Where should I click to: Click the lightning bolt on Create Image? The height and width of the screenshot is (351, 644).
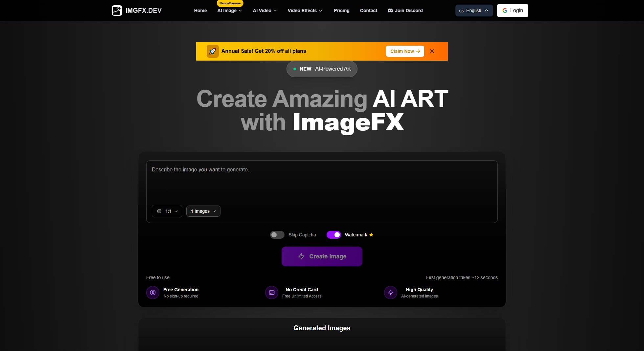point(301,256)
